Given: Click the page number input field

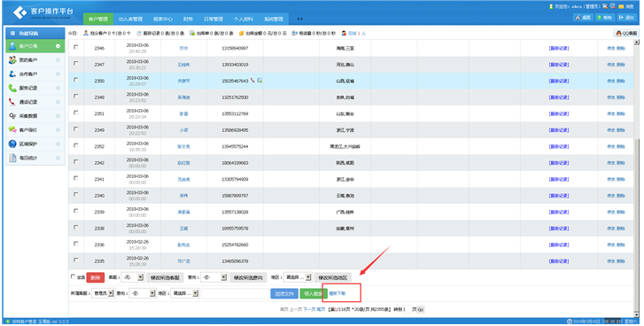Looking at the screenshot, I should [x=407, y=309].
